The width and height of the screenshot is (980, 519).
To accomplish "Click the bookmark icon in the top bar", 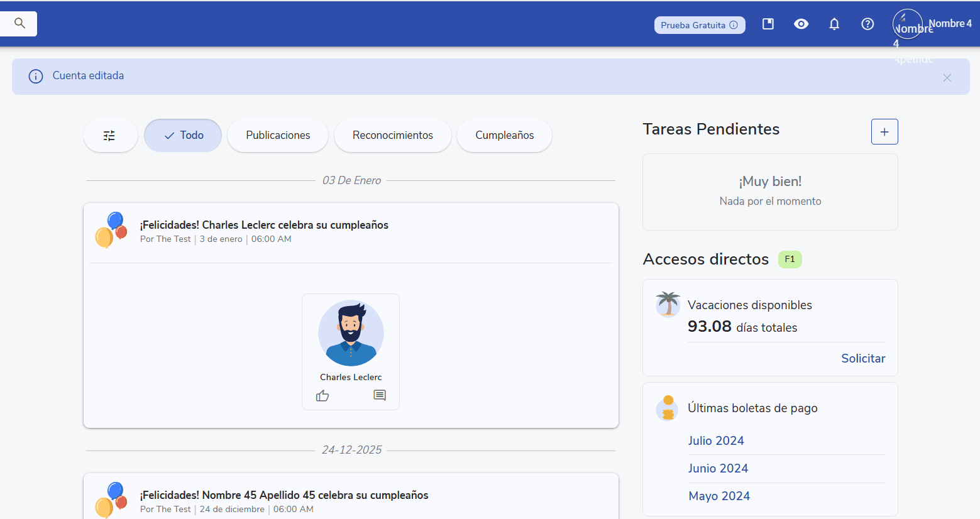I will 768,23.
